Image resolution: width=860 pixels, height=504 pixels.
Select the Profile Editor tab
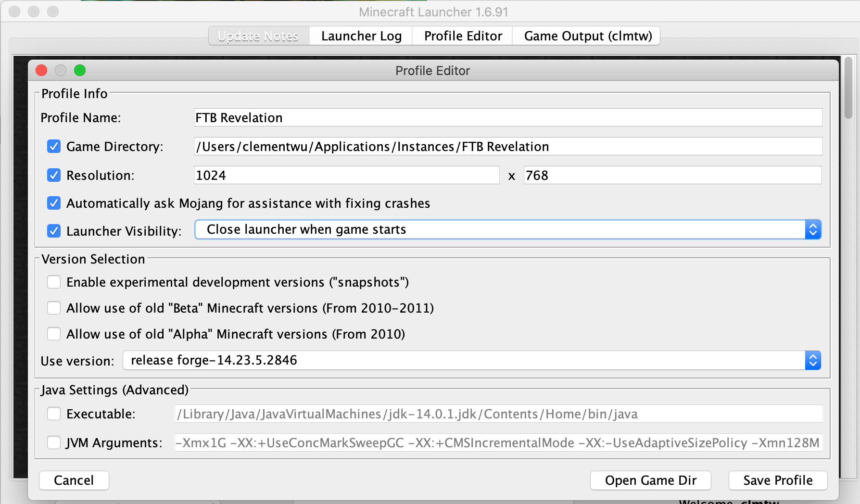(463, 36)
